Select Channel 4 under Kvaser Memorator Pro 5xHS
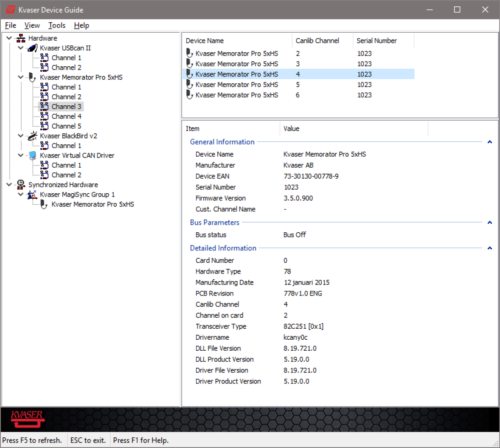 (x=66, y=116)
